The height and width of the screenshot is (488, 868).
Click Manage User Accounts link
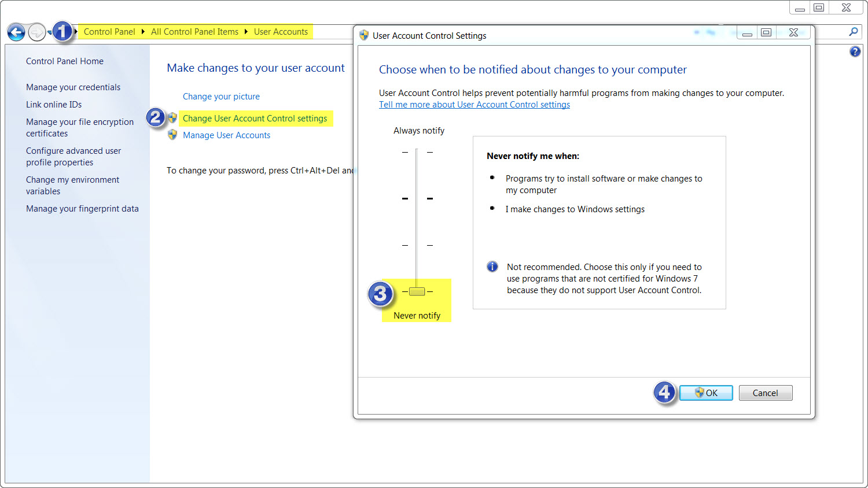pos(226,135)
